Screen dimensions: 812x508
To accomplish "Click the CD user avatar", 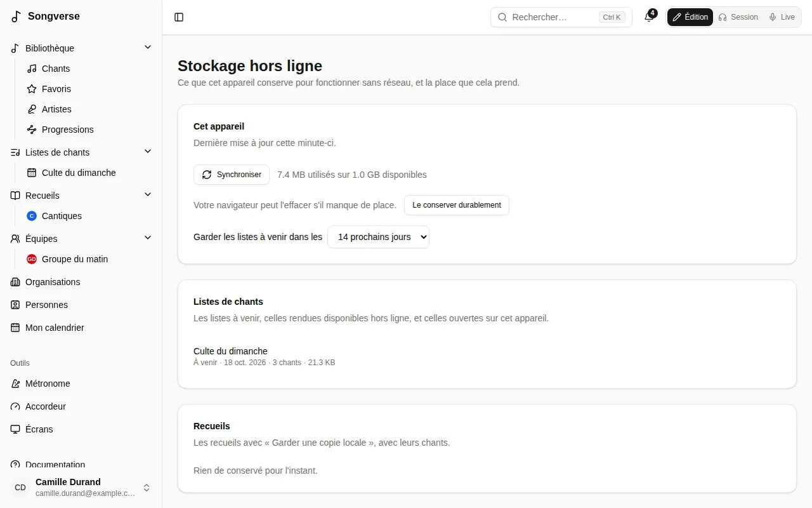I will 20,488.
